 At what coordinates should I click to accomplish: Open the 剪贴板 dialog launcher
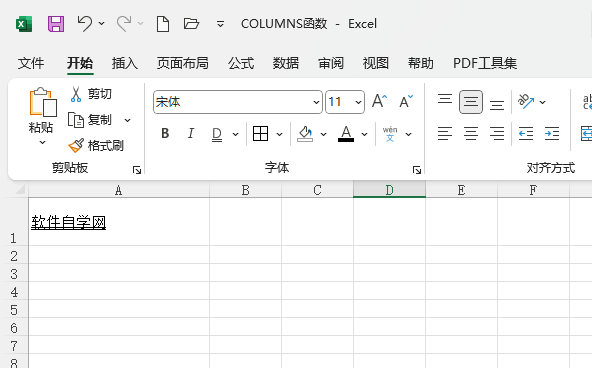[137, 171]
